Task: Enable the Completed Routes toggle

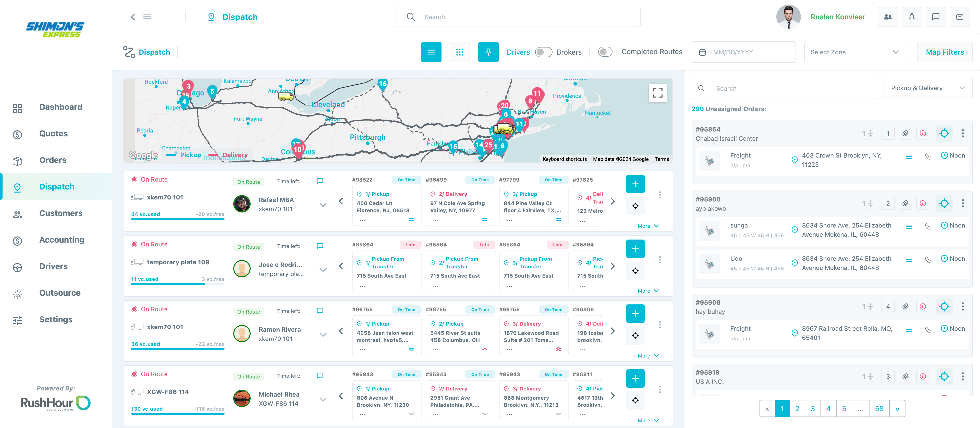Action: [605, 52]
